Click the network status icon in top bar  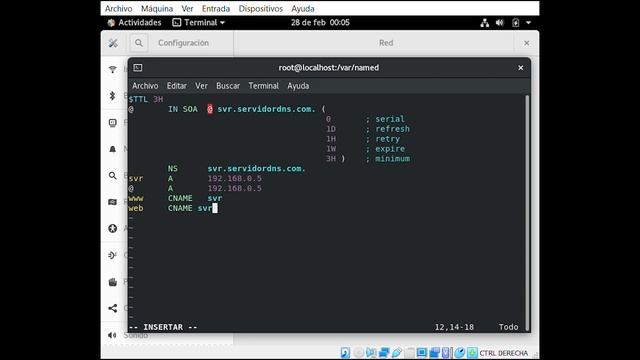coord(484,23)
